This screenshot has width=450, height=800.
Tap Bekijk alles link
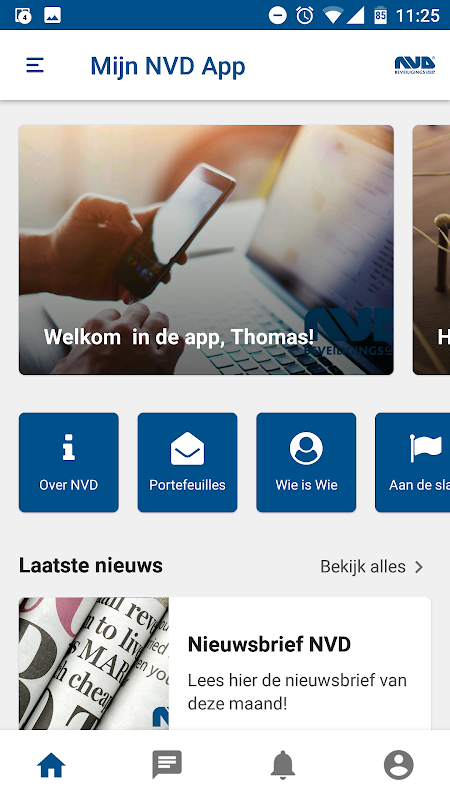tap(363, 567)
